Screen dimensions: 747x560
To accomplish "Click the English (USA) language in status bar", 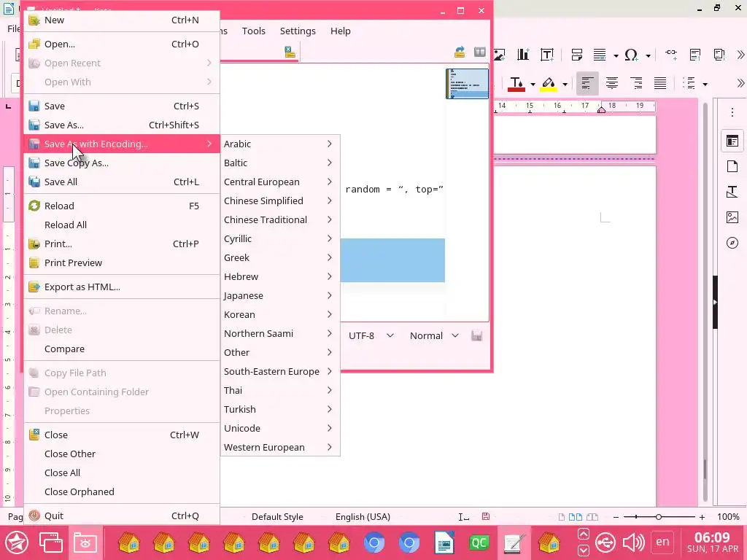I will coord(363,517).
